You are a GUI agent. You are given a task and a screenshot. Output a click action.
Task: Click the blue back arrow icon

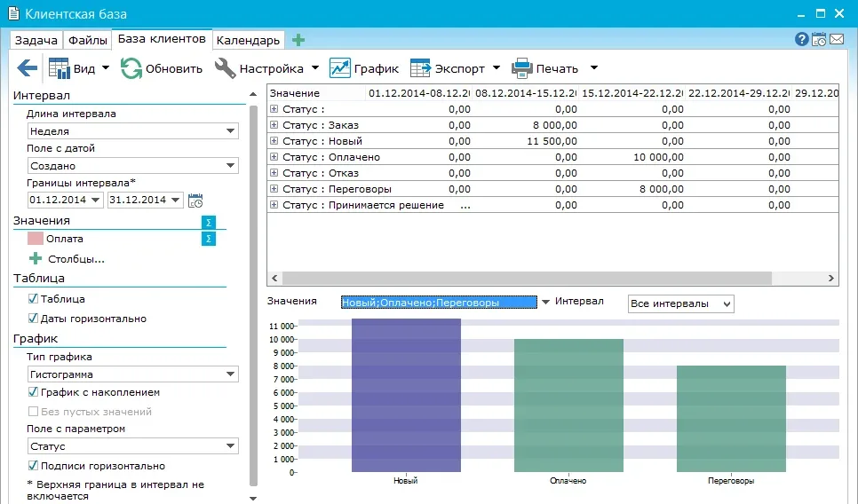point(27,68)
